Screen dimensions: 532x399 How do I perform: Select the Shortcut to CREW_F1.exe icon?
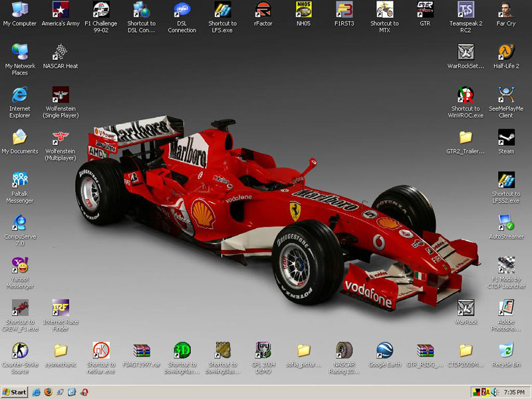pos(20,315)
